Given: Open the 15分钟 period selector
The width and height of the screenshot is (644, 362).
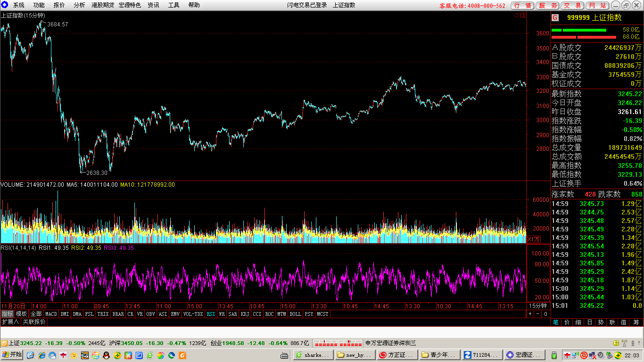Looking at the screenshot, I should (x=537, y=306).
